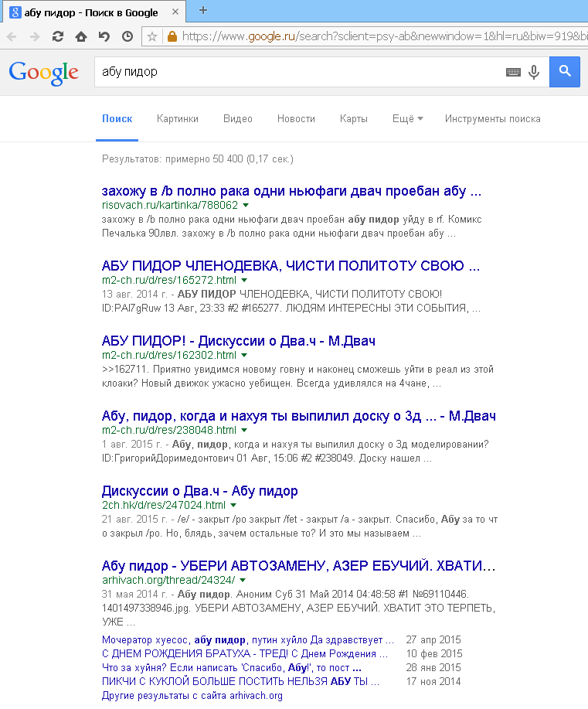Image resolution: width=588 pixels, height=709 pixels.
Task: Open sitelink 'С ДНЕМ РОЖДЕНИЯ БРАТУХА - ТРЕД!'
Action: point(245,654)
